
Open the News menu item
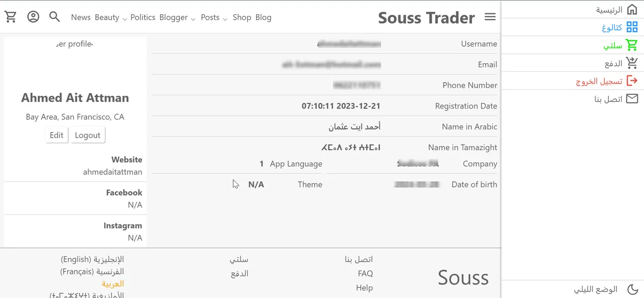coord(80,17)
